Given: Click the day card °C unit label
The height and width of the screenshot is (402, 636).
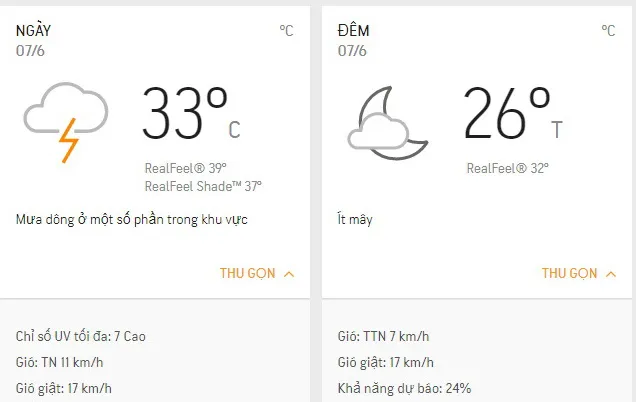Looking at the screenshot, I should tap(286, 31).
